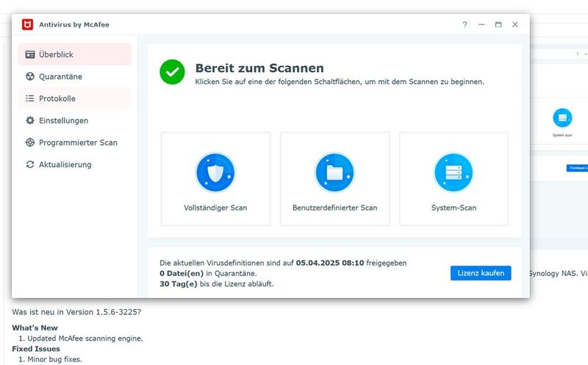
Task: Click the Bereit zum Scannen heading
Action: coord(259,68)
